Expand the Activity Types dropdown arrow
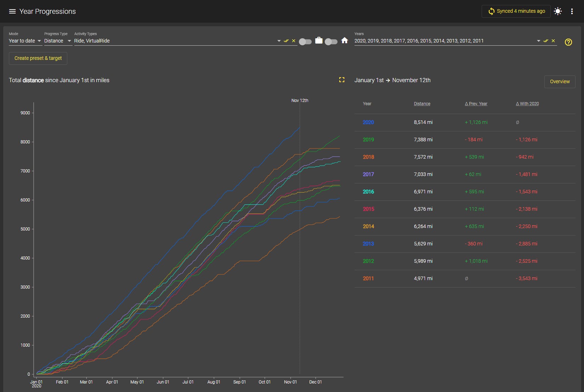Screen dimensions: 584x392 click(279, 41)
